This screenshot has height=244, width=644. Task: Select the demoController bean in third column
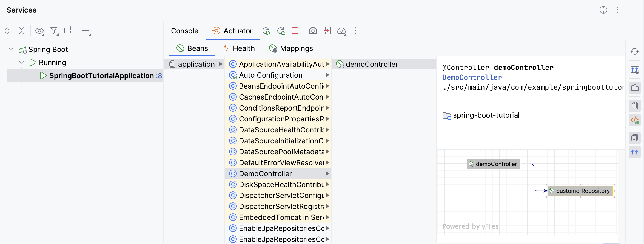[x=384, y=64]
